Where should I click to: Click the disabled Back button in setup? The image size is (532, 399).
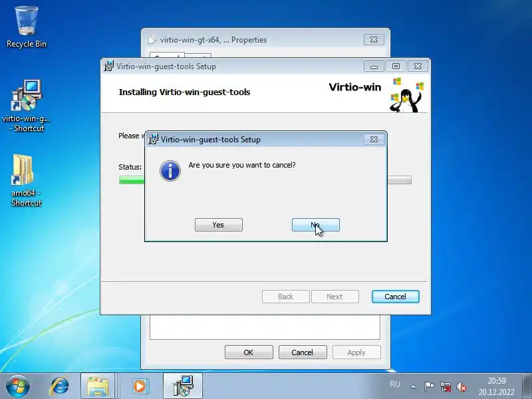tap(286, 297)
